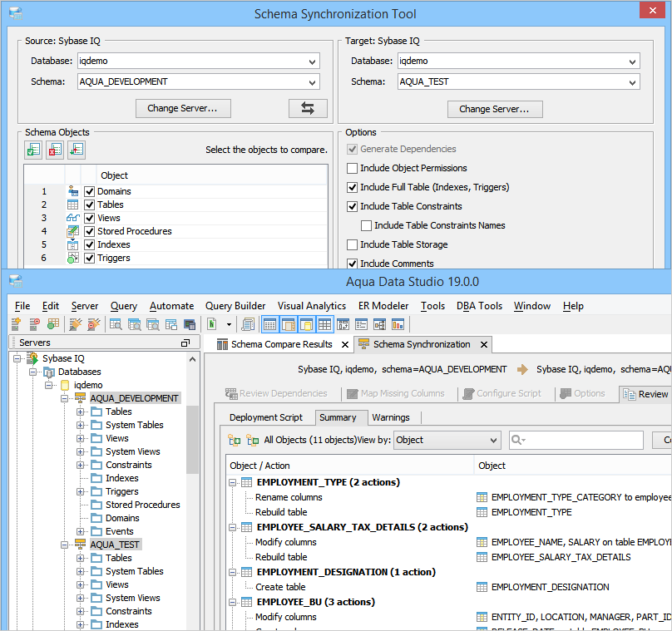Open the Automate menu
Screen dimensions: 672x631
click(171, 306)
